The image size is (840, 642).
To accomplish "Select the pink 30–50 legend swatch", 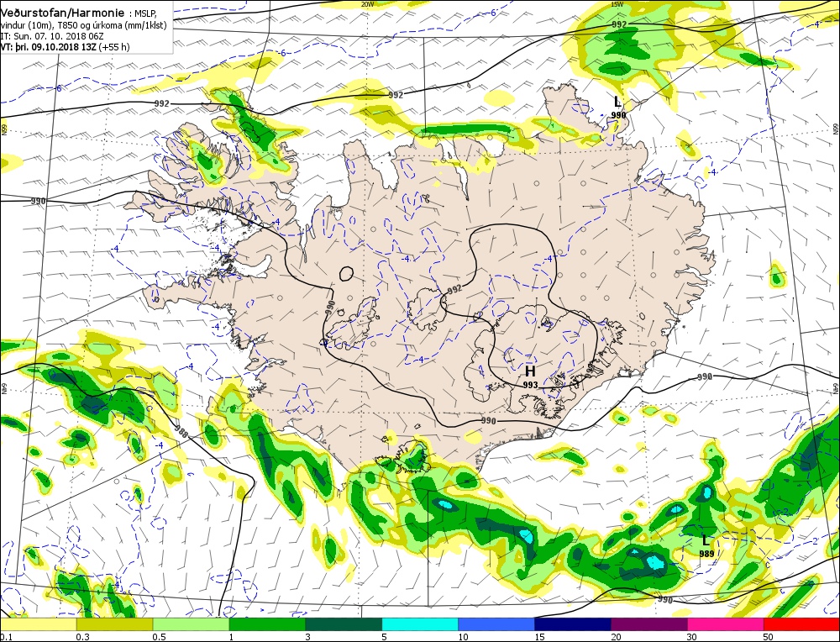I will click(726, 624).
